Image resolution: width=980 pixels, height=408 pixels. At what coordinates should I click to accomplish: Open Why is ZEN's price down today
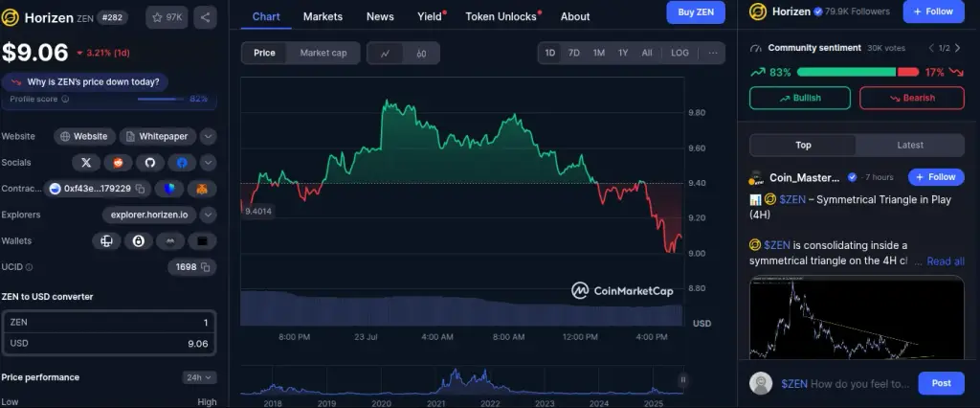(85, 82)
